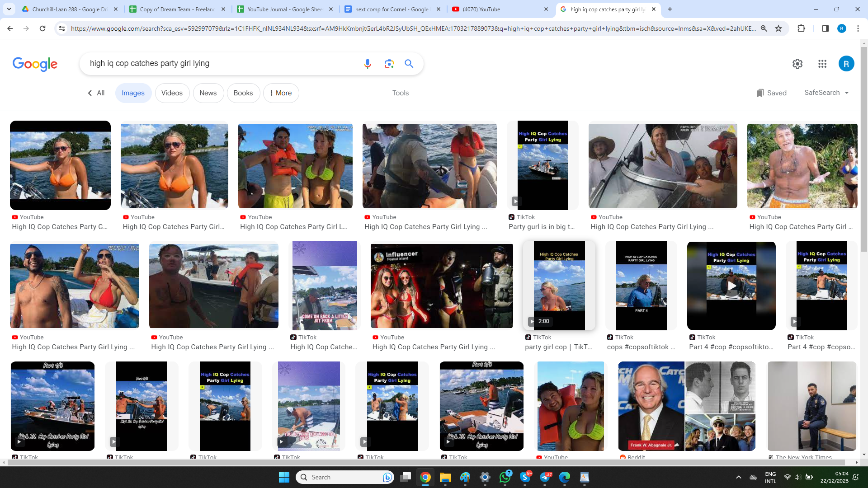Toggle Chrome side panel
Screen dimensions: 868x488
click(x=825, y=28)
